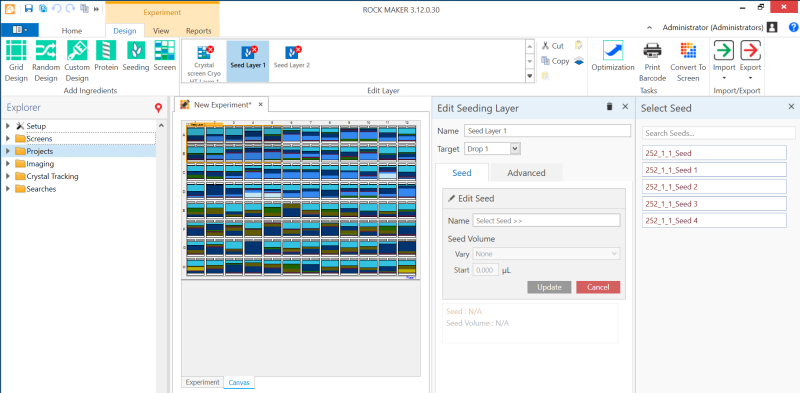This screenshot has width=800, height=393.
Task: Click the paste clipboard icon beside Cut
Action: [579, 45]
